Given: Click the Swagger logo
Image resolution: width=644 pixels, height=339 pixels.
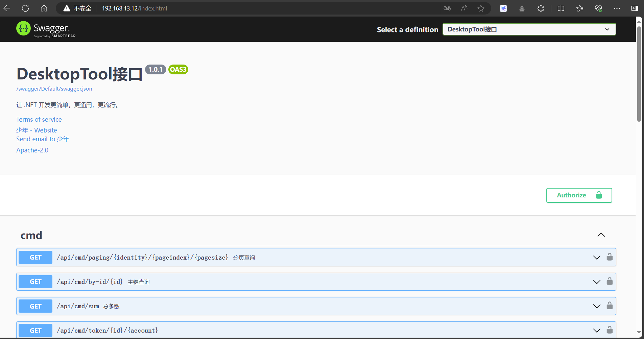Looking at the screenshot, I should click(46, 29).
